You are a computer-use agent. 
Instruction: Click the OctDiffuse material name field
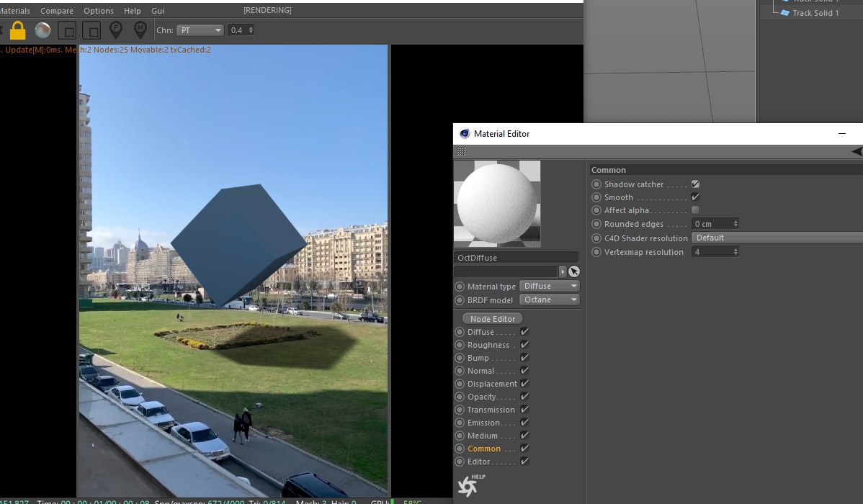pyautogui.click(x=517, y=258)
